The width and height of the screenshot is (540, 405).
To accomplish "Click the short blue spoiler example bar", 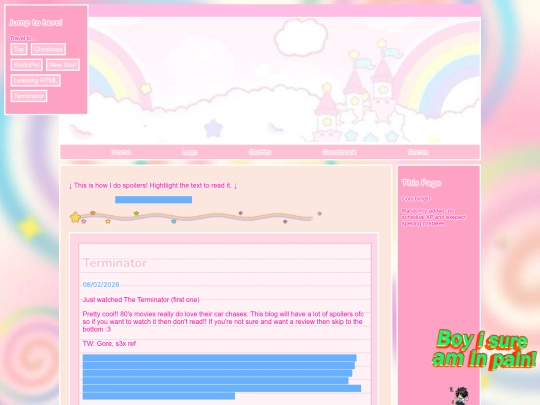I will click(153, 200).
